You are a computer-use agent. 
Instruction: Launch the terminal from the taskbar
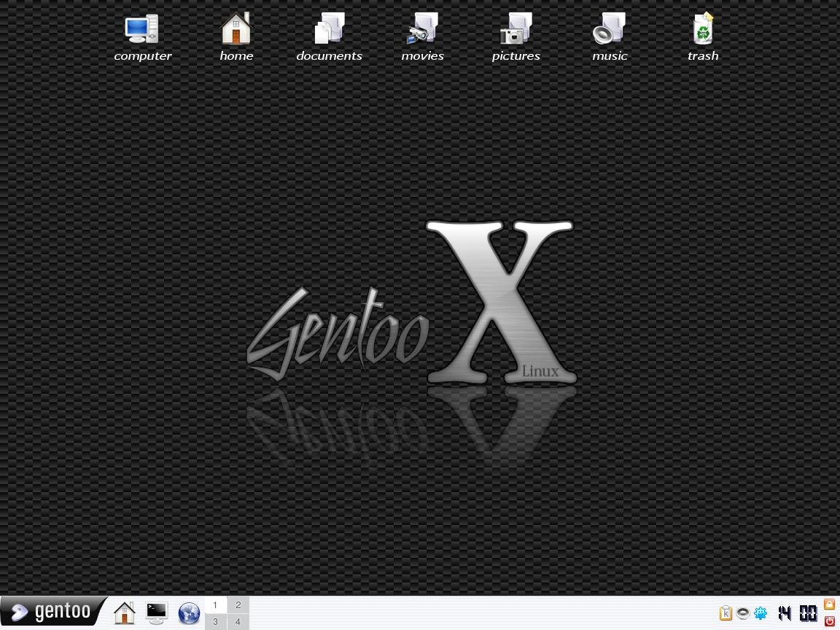point(157,612)
